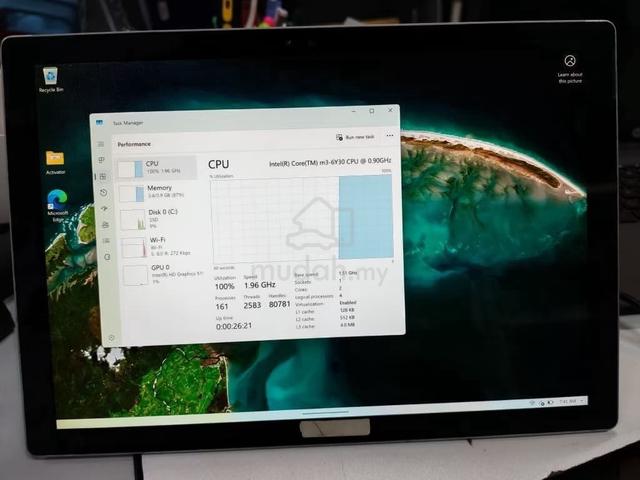Open Services page in sidebar
640x480 pixels.
107,257
